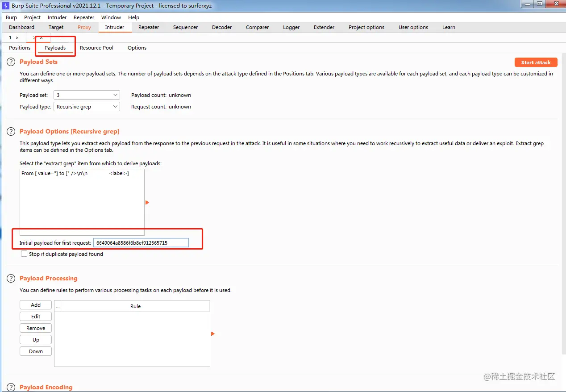
Task: Switch to the Target tab
Action: point(56,27)
